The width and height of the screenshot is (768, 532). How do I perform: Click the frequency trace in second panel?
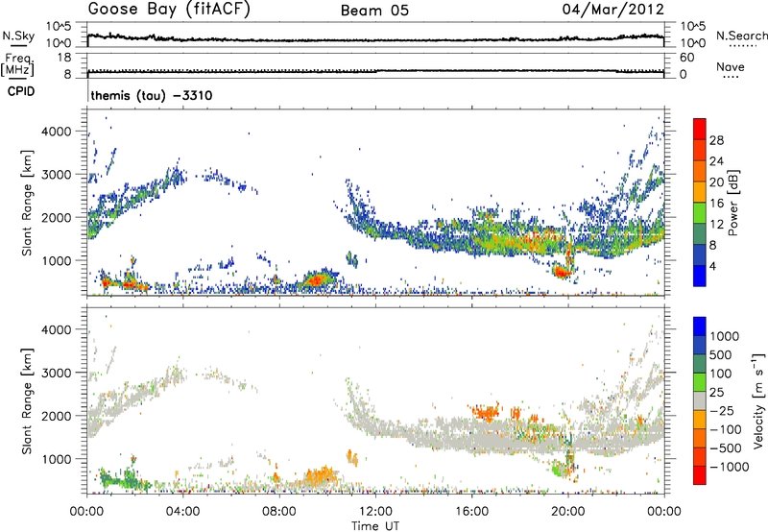[x=375, y=71]
